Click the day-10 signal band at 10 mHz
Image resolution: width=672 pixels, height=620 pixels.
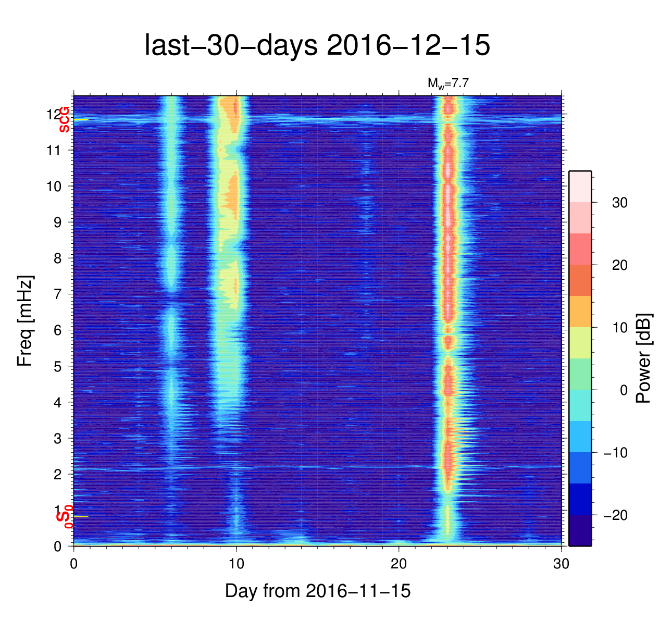[232, 187]
